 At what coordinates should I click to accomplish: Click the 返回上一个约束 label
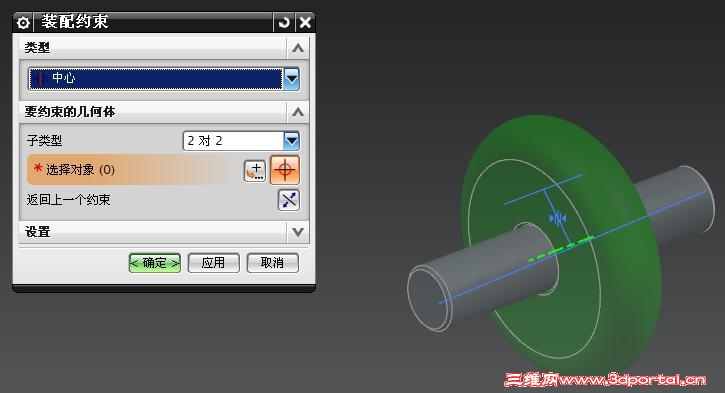pyautogui.click(x=68, y=200)
